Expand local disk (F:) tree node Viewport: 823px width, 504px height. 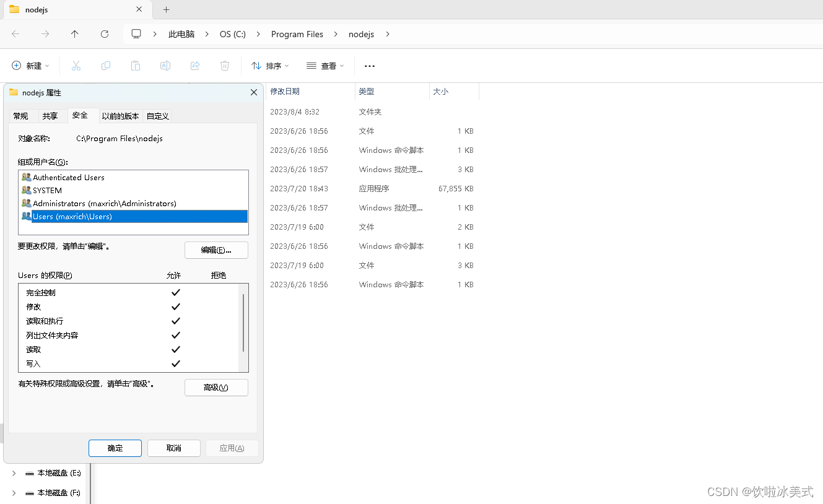click(14, 493)
